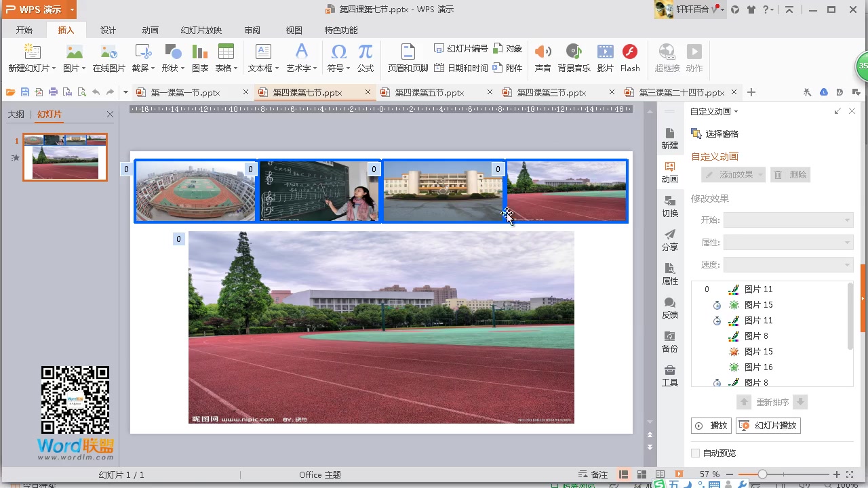Open the quick access toolbar customize arrow
868x488 pixels.
point(125,92)
